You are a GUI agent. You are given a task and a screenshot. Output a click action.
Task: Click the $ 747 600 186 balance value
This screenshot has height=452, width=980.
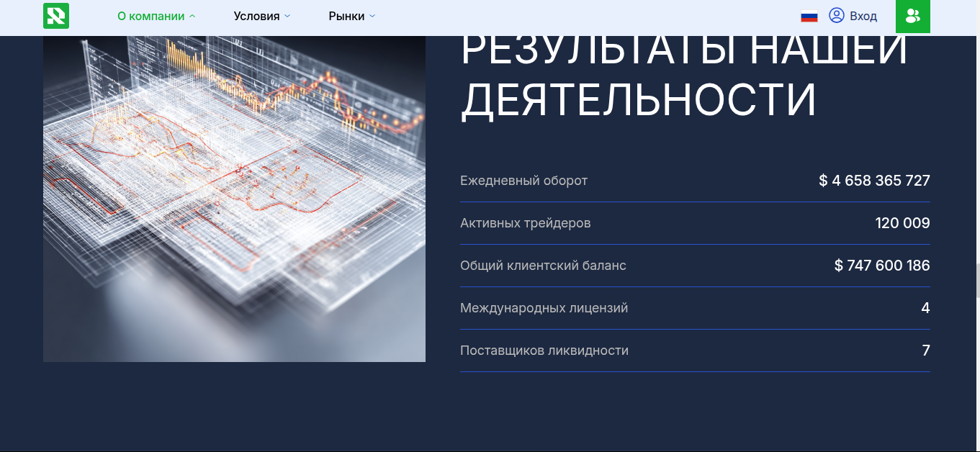[x=882, y=266]
